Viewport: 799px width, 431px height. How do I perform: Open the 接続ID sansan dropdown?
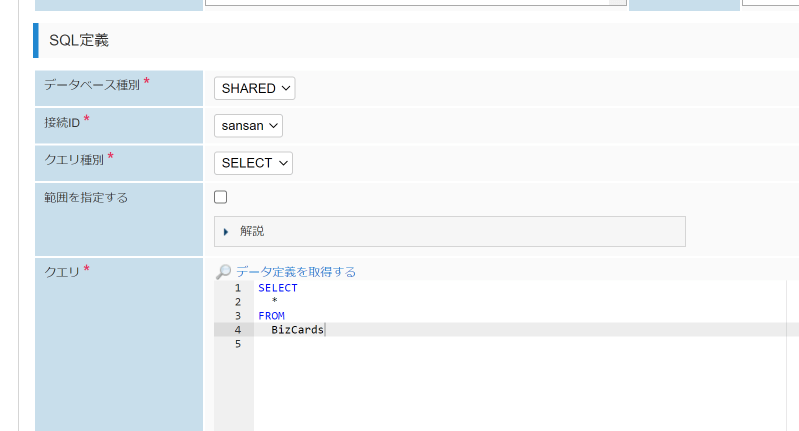[249, 126]
